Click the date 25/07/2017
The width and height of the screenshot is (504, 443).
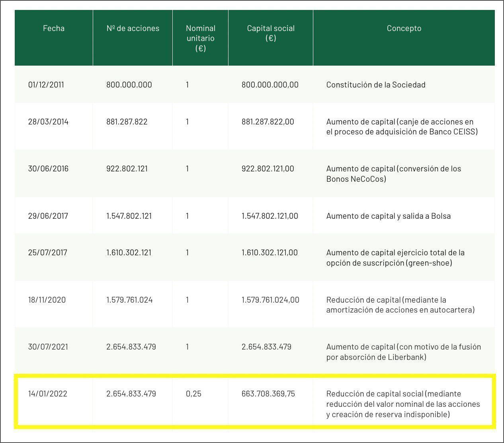47,253
